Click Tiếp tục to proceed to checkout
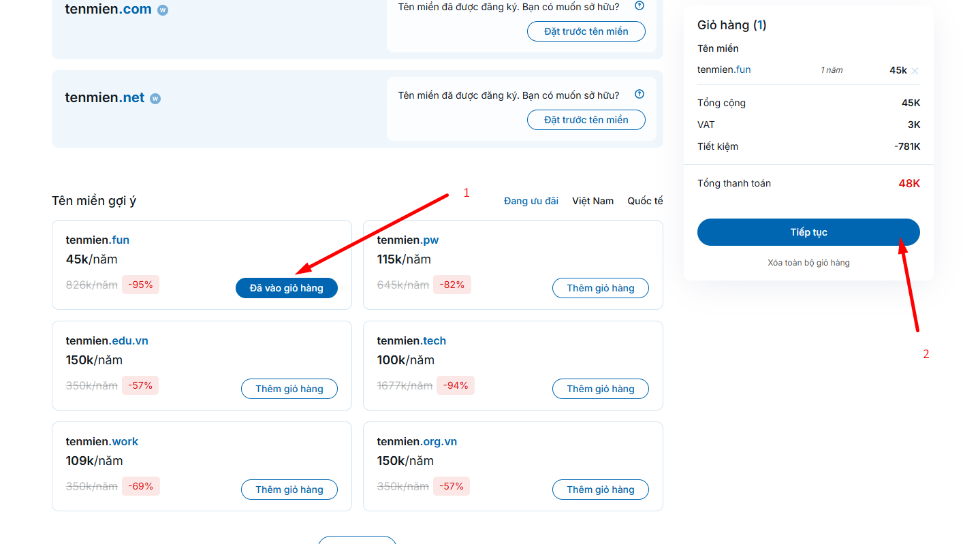Screen dimensions: 980x544 click(808, 232)
